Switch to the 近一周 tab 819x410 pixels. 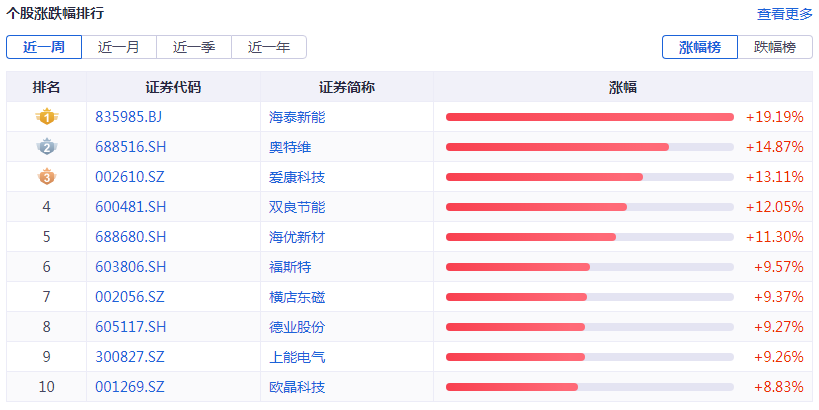tap(44, 47)
